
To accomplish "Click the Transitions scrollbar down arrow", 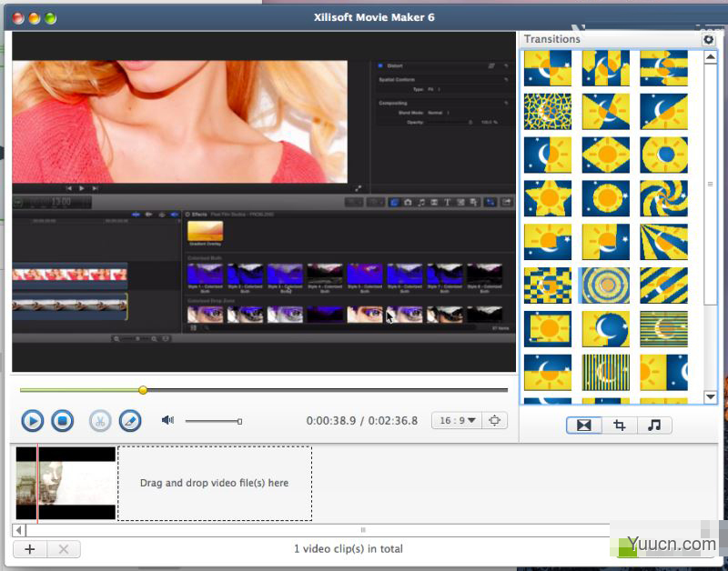I will pos(712,397).
